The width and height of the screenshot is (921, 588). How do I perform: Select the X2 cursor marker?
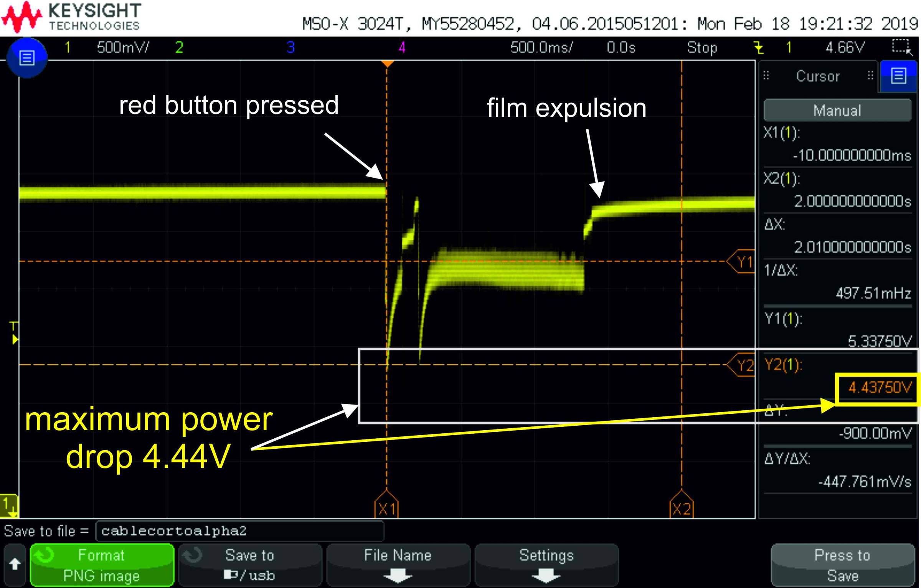pos(682,505)
